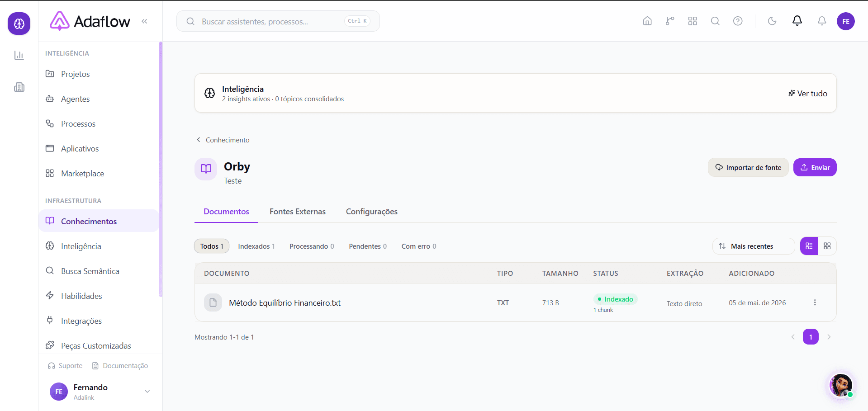Open the assistant avatar chat bubble

841,386
